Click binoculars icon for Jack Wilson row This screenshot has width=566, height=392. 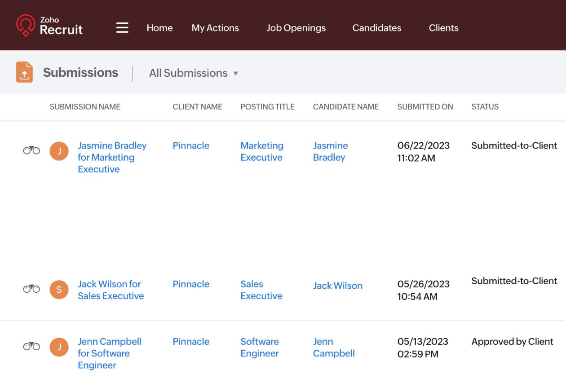(31, 289)
